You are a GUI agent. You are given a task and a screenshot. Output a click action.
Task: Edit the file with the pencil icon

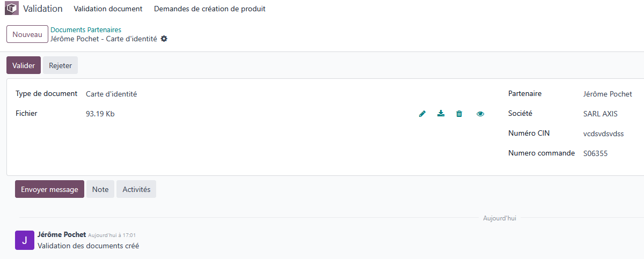(x=422, y=114)
